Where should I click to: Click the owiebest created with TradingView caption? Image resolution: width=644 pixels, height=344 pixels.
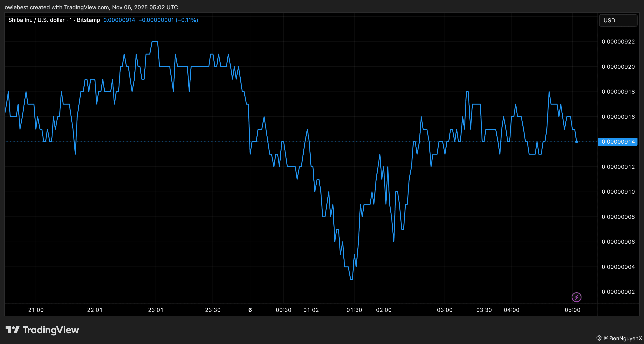pyautogui.click(x=91, y=7)
